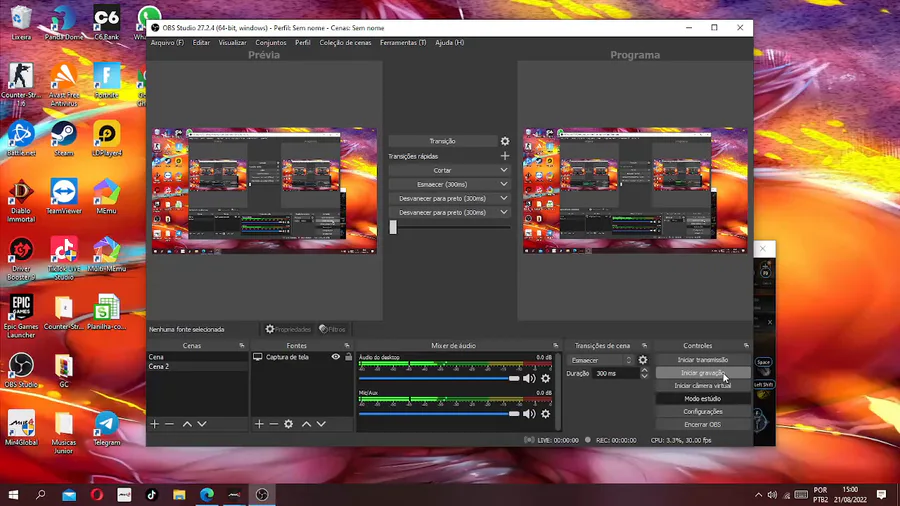Undock the Transições de cena panel
Screen dimensions: 900x506
[x=645, y=346]
